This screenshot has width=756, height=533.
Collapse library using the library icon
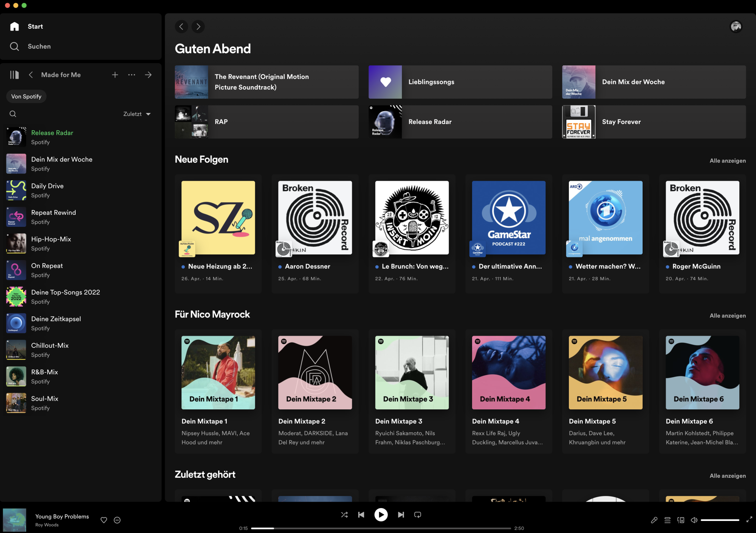[14, 75]
